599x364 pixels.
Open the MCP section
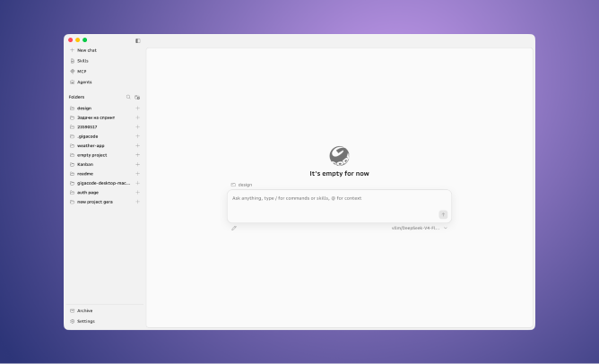(x=78, y=72)
